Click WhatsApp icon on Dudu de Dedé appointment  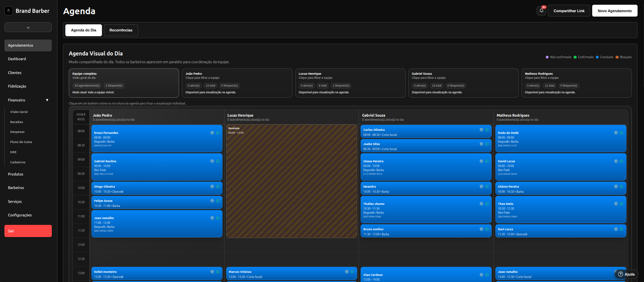[x=622, y=133]
